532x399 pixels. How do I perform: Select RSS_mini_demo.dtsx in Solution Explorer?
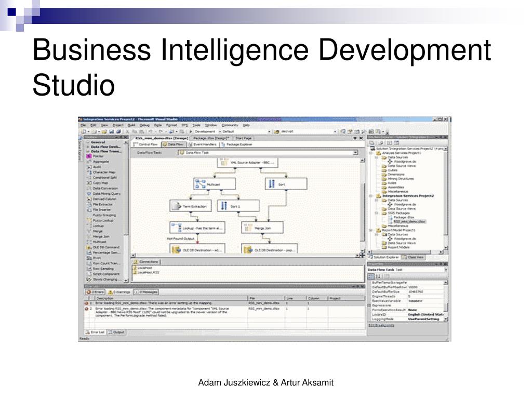tap(407, 221)
